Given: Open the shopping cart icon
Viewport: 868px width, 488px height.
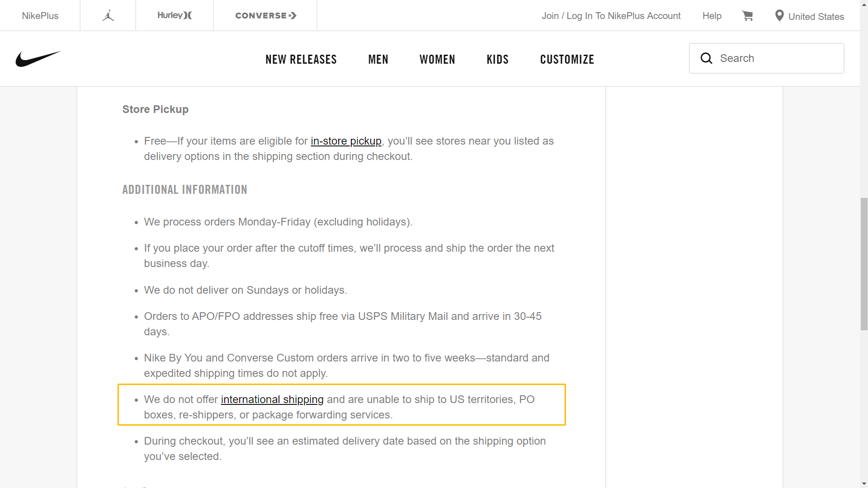Looking at the screenshot, I should pos(748,16).
